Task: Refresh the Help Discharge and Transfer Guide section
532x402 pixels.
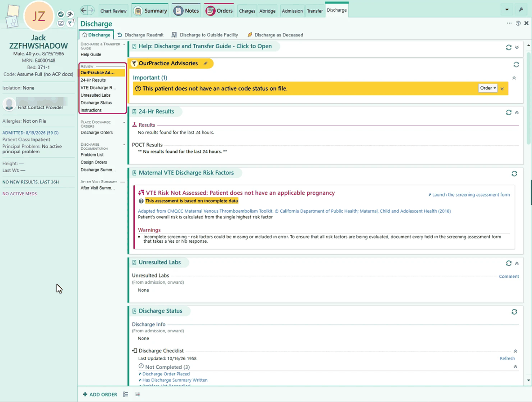Action: pyautogui.click(x=509, y=48)
